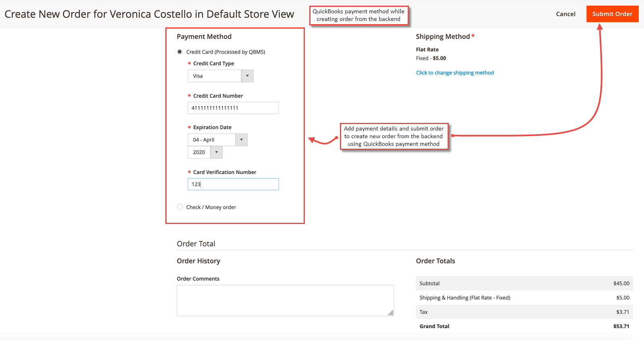Screen dimensions: 644x340
Task: Click the Shipping & Handling amount $5.00
Action: pyautogui.click(x=623, y=298)
